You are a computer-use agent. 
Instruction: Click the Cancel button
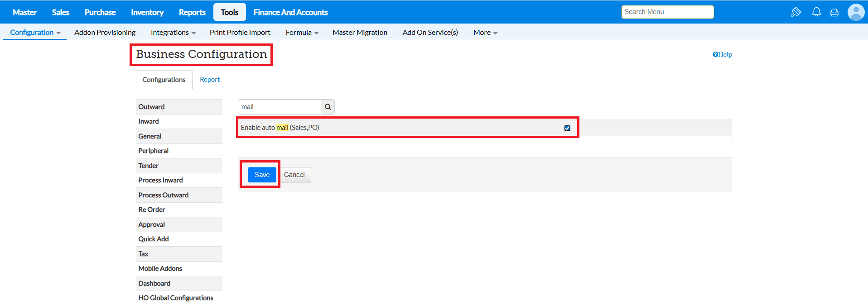294,175
